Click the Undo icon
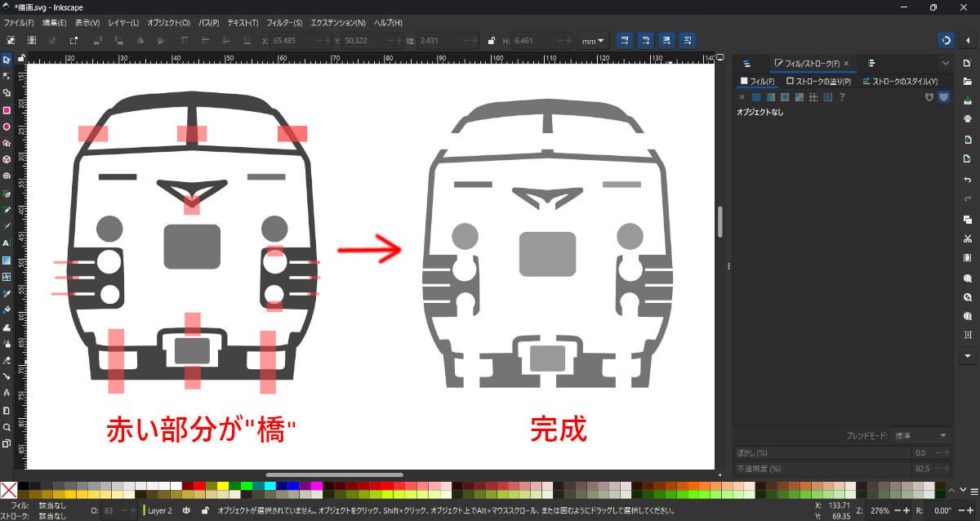Screen dimensions: 980x521 (968, 180)
